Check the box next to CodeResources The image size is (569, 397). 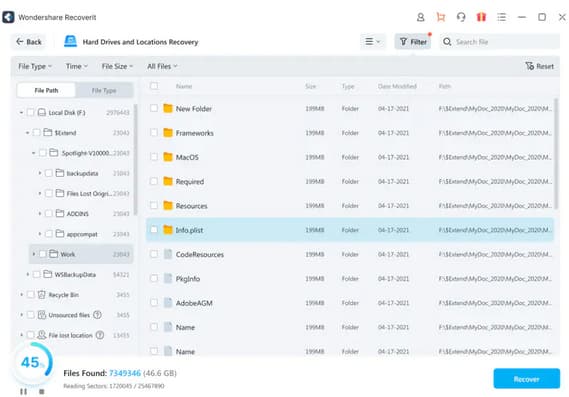(x=154, y=254)
